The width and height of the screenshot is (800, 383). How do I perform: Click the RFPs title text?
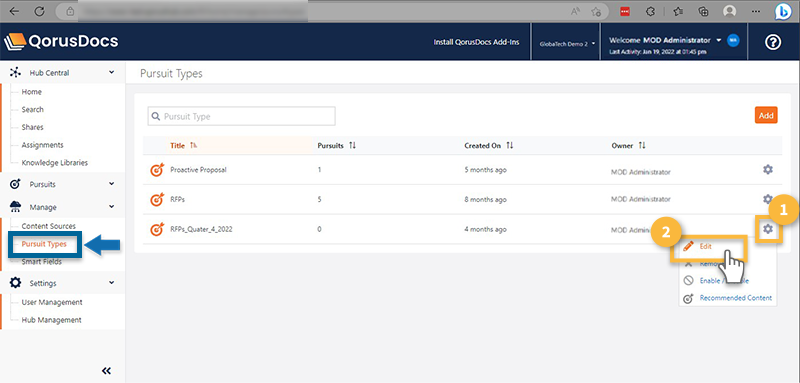coord(178,199)
